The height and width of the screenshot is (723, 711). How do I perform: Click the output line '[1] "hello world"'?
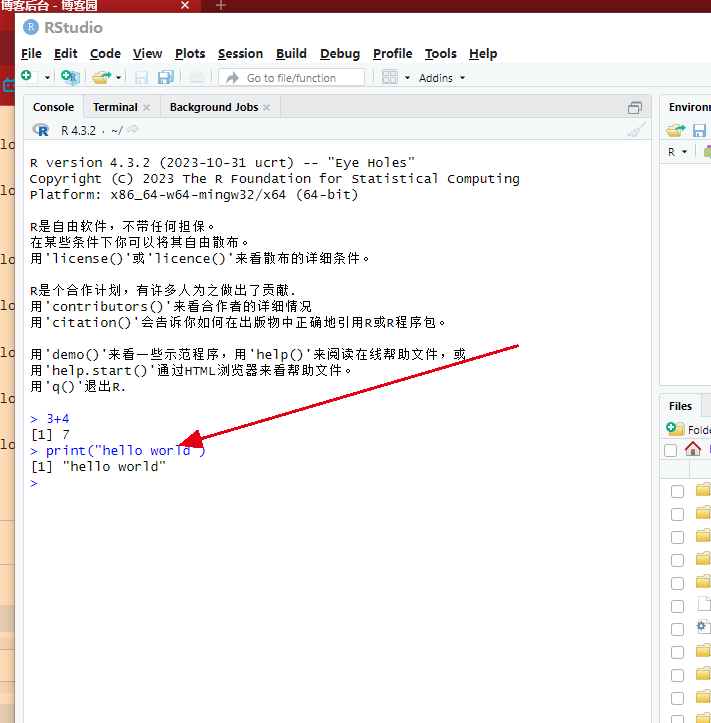pyautogui.click(x=98, y=467)
